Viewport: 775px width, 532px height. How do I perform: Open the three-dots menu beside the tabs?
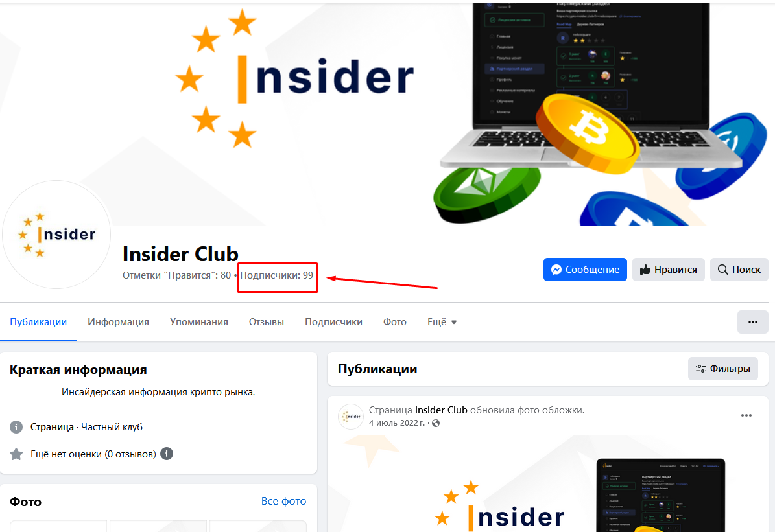[x=752, y=322]
